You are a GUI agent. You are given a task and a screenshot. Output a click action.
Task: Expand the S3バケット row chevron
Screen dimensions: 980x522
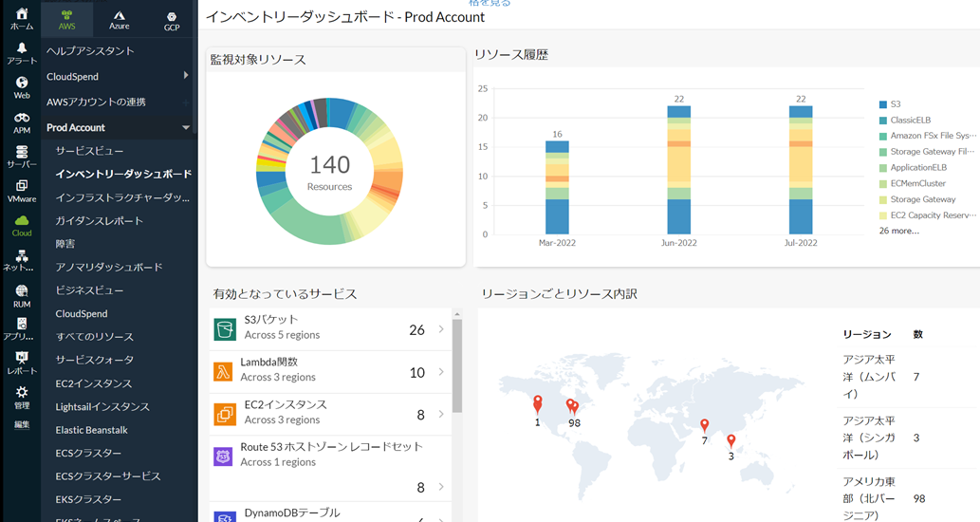coord(441,329)
